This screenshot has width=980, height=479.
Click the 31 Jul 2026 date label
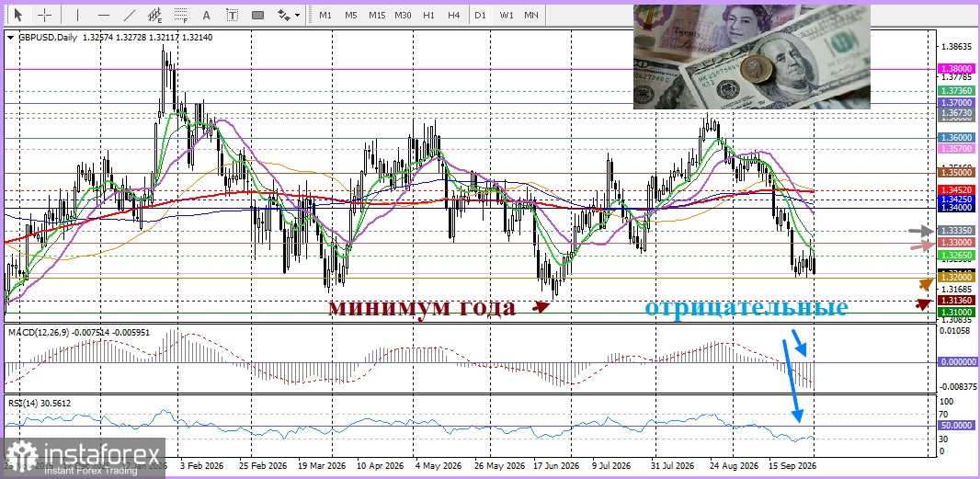click(x=673, y=466)
